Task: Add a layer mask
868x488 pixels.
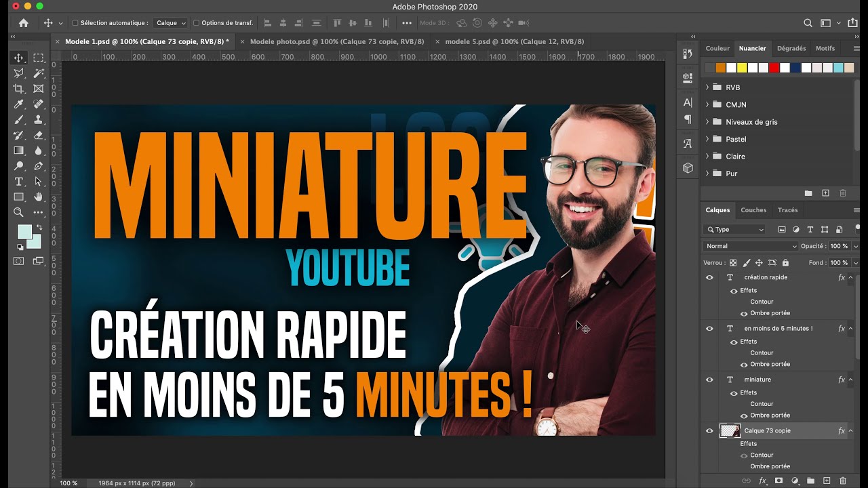Action: [x=778, y=481]
